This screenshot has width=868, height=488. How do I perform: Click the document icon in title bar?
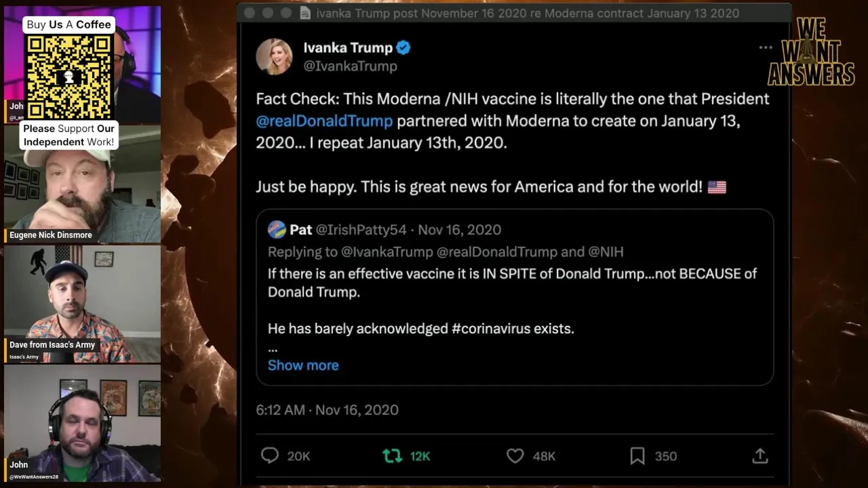pos(305,13)
